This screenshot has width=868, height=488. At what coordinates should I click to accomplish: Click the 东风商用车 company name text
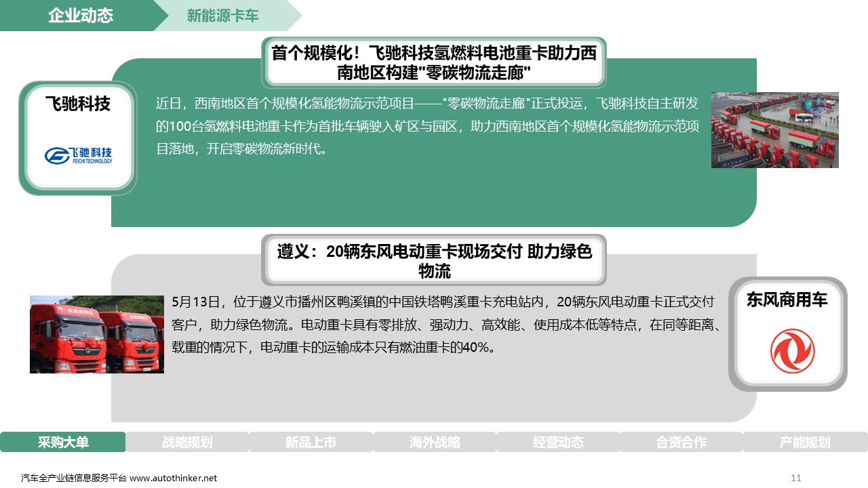click(x=787, y=300)
